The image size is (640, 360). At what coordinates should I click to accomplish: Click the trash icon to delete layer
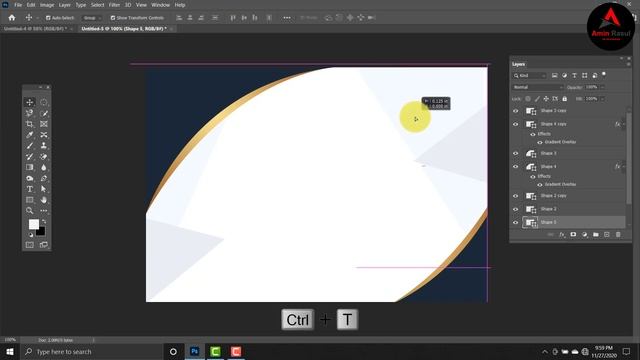point(618,235)
